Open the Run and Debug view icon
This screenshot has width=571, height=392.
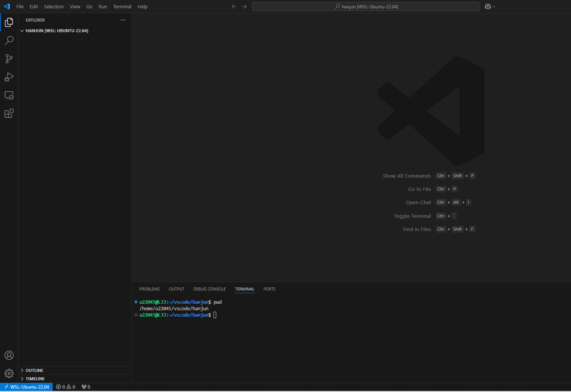9,77
